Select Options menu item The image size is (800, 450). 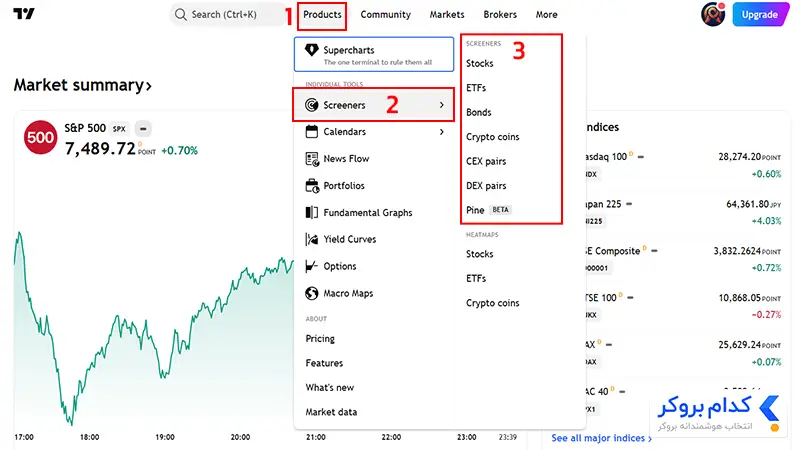pyautogui.click(x=374, y=266)
